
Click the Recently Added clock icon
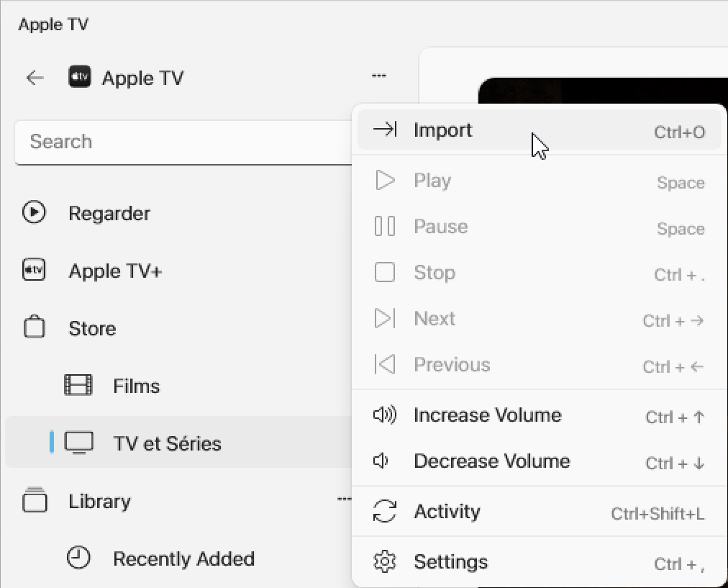pyautogui.click(x=78, y=557)
